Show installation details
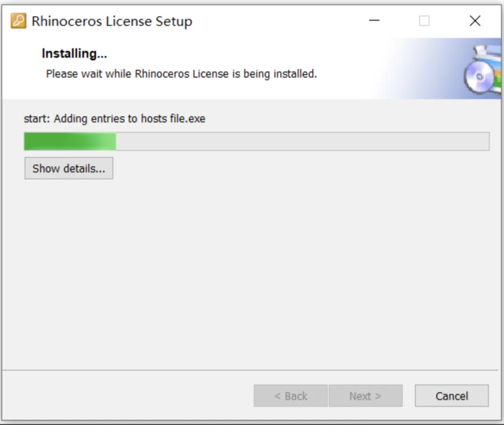Screen dimensions: 504x425 tap(69, 168)
